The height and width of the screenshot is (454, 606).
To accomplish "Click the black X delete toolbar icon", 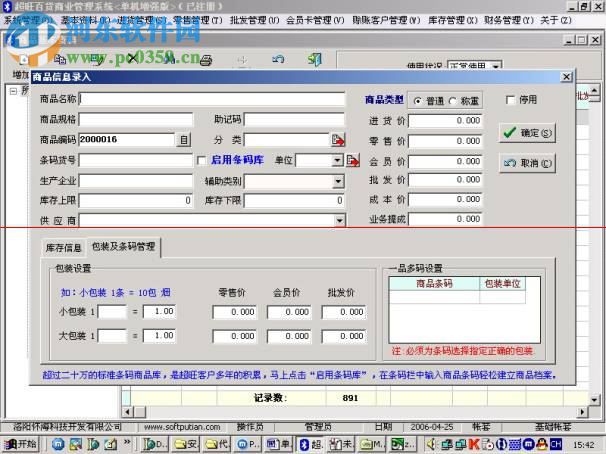I will tap(133, 59).
